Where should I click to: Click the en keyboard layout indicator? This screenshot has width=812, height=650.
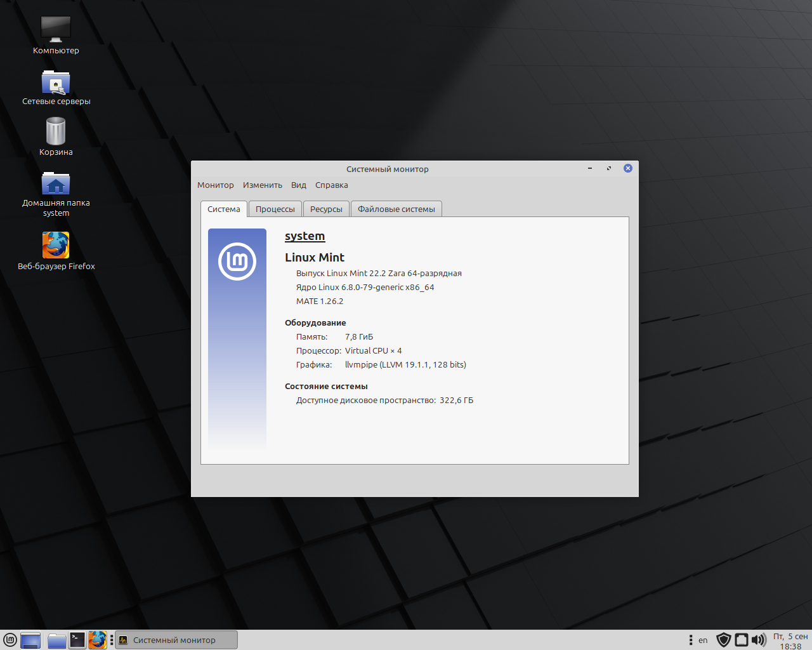point(703,640)
